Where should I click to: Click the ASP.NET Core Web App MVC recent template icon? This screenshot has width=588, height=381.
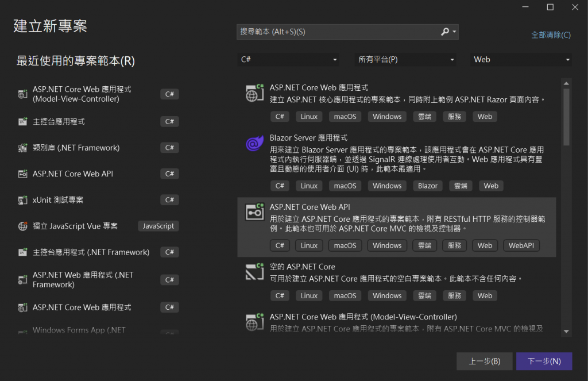pos(23,94)
